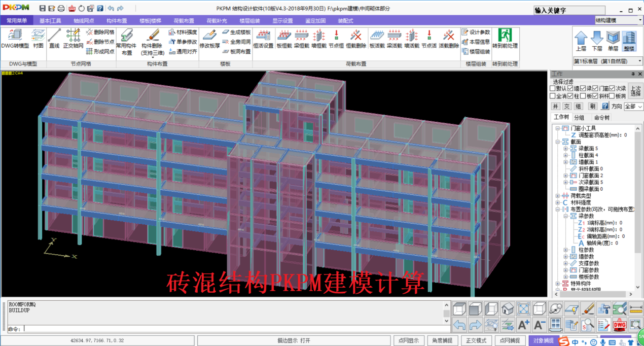
Task: Open the 恒活设置 load settings
Action: (x=263, y=39)
